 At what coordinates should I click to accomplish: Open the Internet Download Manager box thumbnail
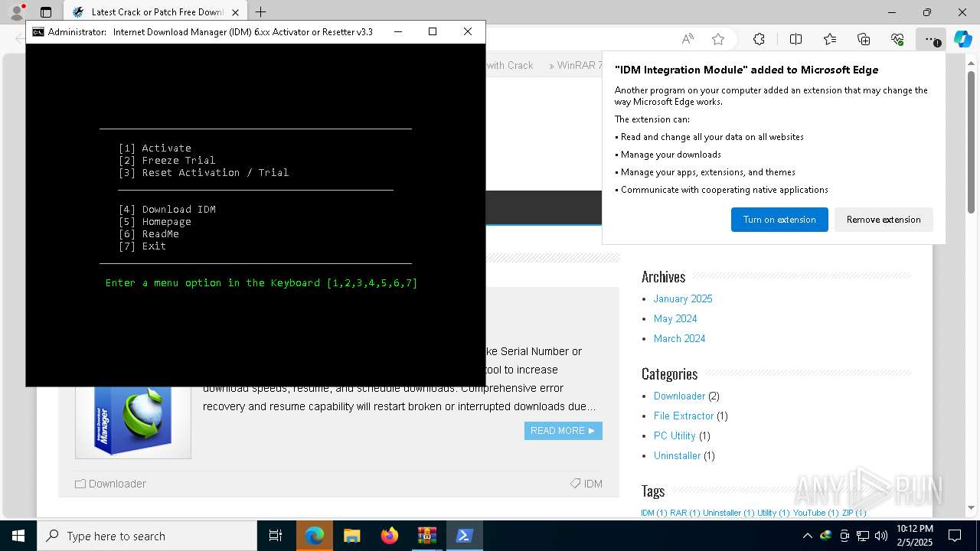pyautogui.click(x=133, y=422)
